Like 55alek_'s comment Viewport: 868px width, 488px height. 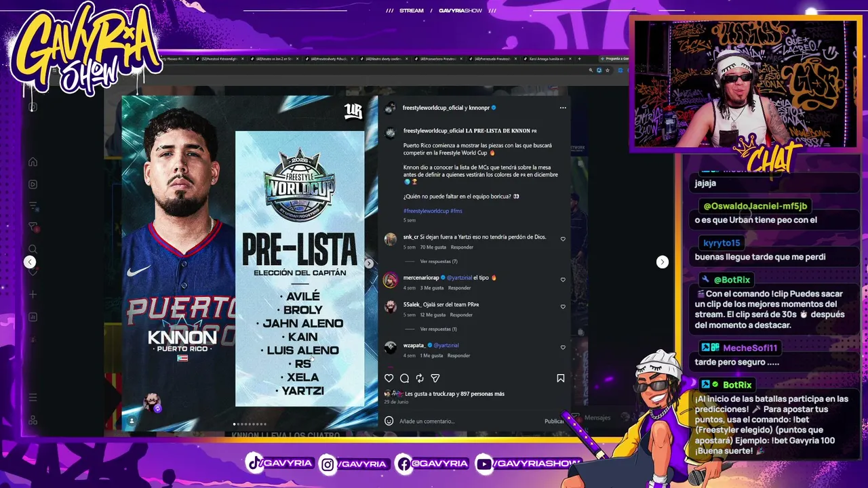pyautogui.click(x=563, y=306)
